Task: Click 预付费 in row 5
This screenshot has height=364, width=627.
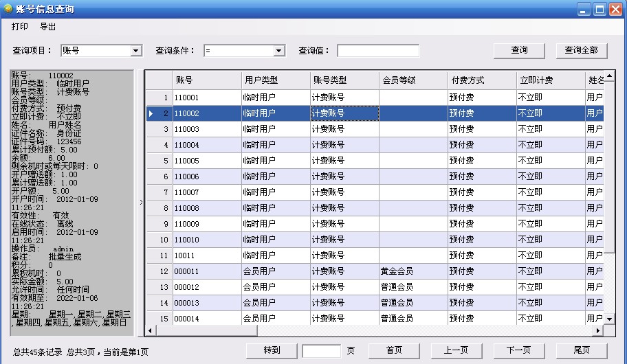Action: click(x=482, y=161)
